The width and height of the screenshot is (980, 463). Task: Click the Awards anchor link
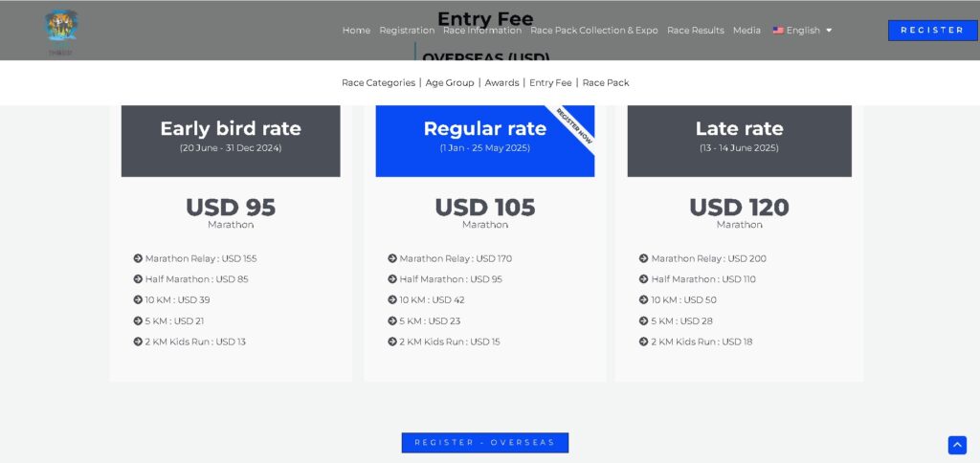tap(501, 82)
